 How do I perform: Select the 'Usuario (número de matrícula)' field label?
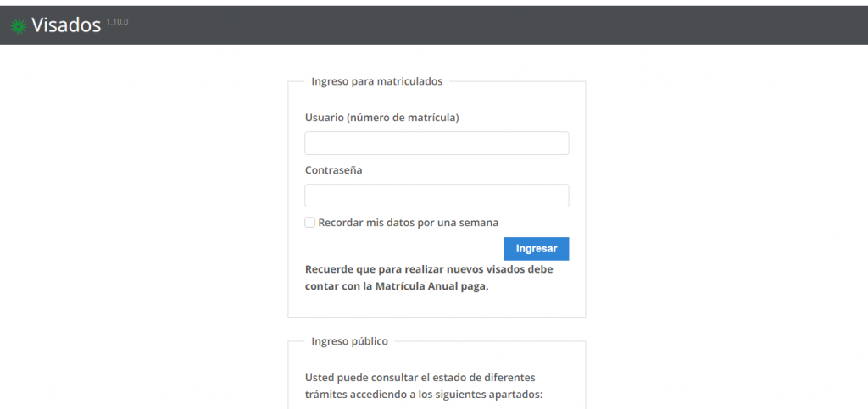pyautogui.click(x=381, y=118)
